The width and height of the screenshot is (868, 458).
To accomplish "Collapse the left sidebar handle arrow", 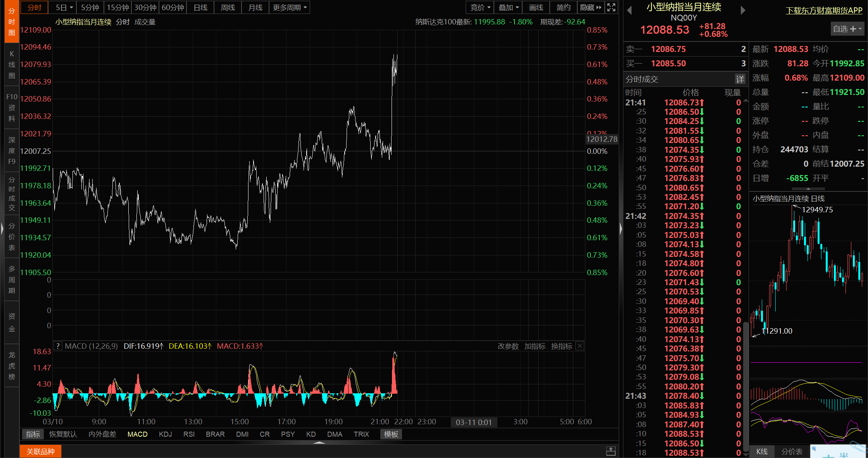I will [x=2, y=229].
